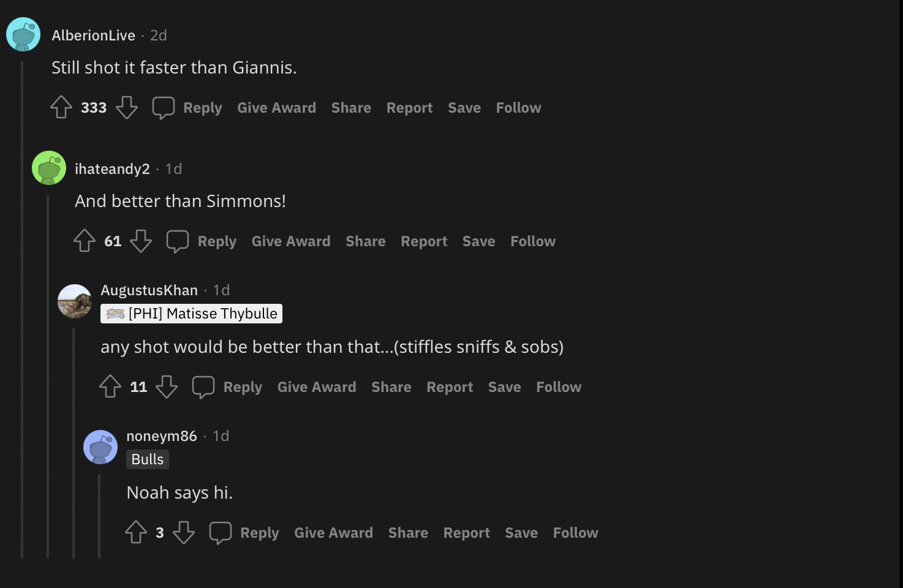
Task: Report noneym86's comment
Action: point(466,533)
